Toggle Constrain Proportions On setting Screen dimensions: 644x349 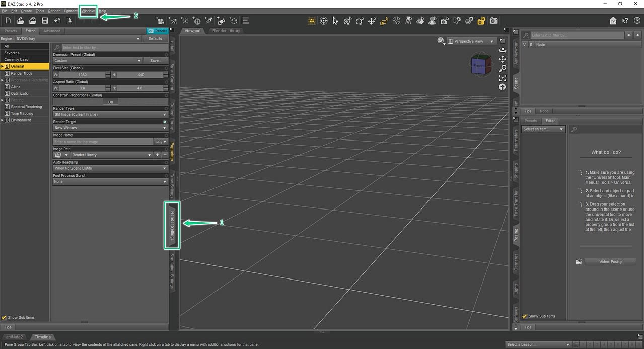pyautogui.click(x=110, y=101)
